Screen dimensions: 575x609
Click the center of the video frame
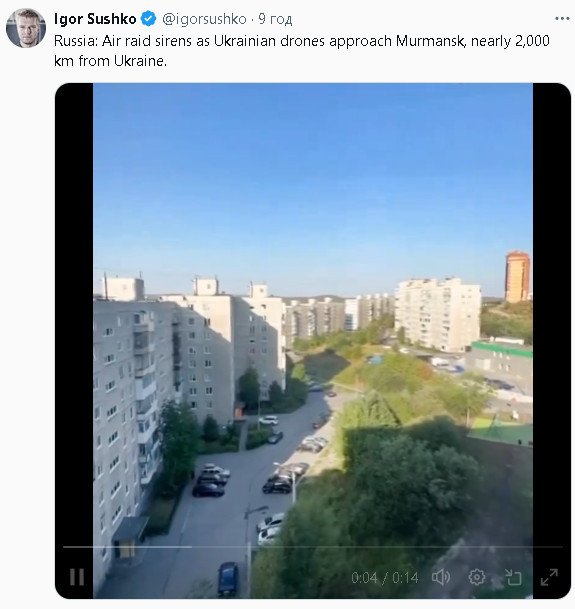tap(313, 341)
